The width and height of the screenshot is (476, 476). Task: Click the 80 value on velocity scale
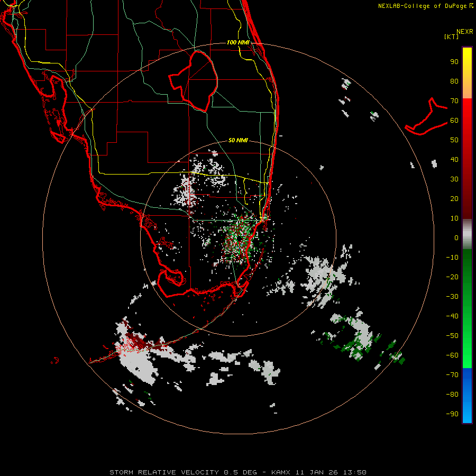(454, 81)
